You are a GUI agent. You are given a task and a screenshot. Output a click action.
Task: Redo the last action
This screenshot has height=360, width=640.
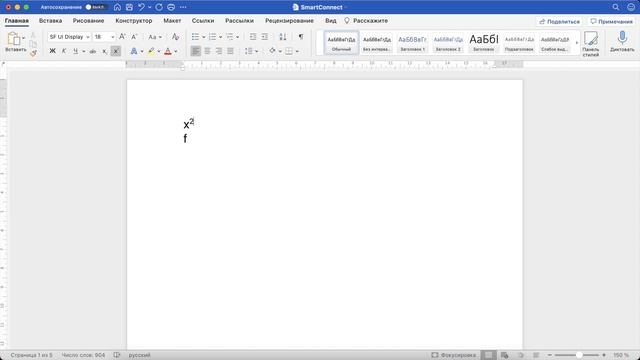(159, 7)
